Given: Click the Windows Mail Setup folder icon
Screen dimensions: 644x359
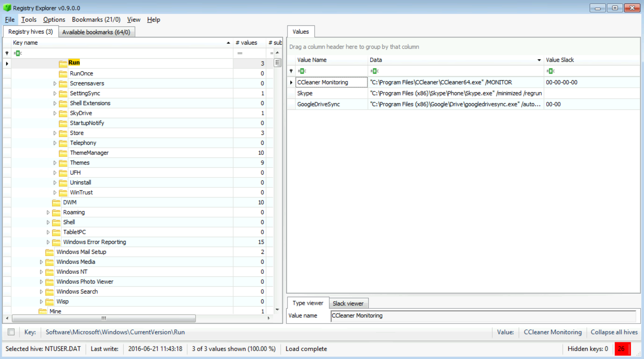Looking at the screenshot, I should coord(49,252).
